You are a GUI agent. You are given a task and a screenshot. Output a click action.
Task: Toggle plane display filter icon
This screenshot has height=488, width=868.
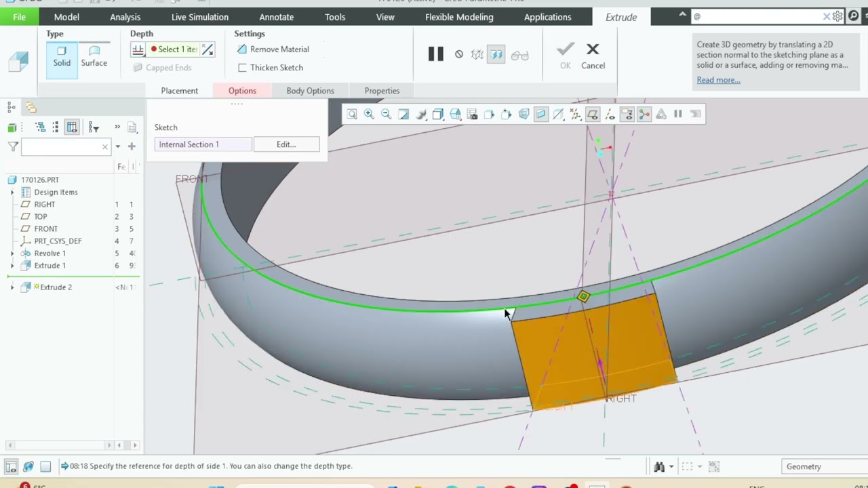coord(593,115)
